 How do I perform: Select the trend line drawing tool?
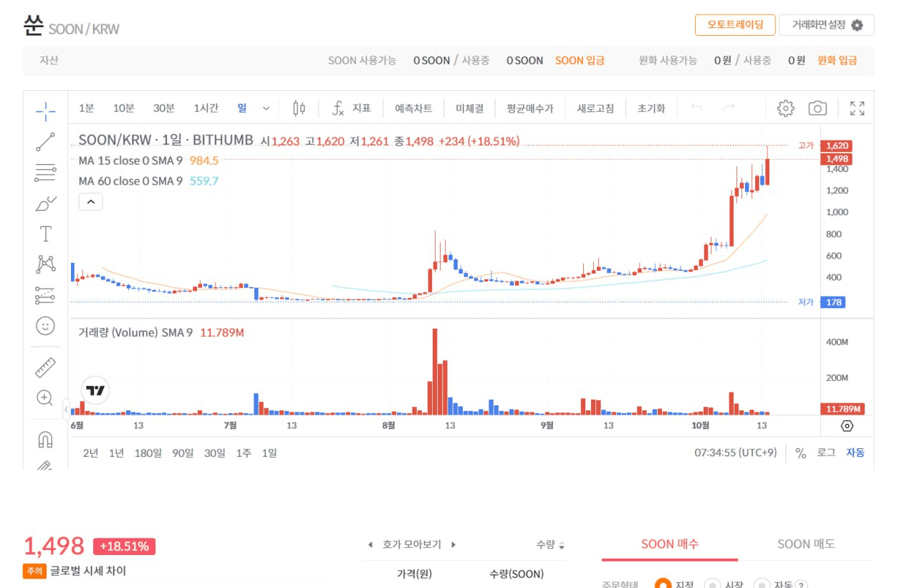click(x=45, y=142)
